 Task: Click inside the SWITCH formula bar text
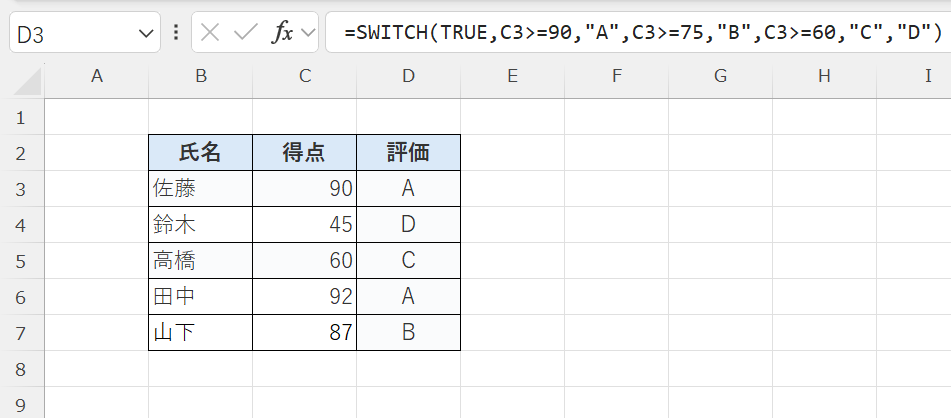[x=642, y=33]
